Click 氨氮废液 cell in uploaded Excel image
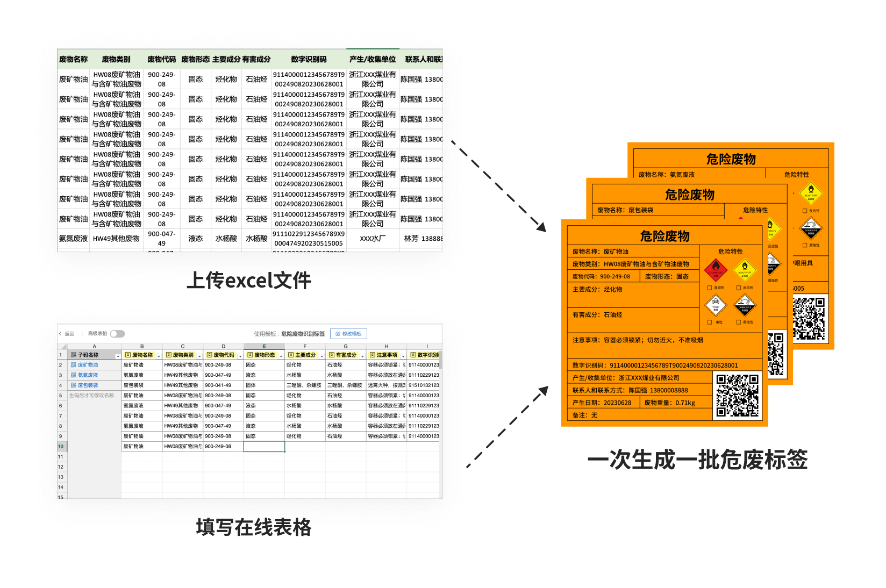This screenshot has height=588, width=886. coord(73,239)
